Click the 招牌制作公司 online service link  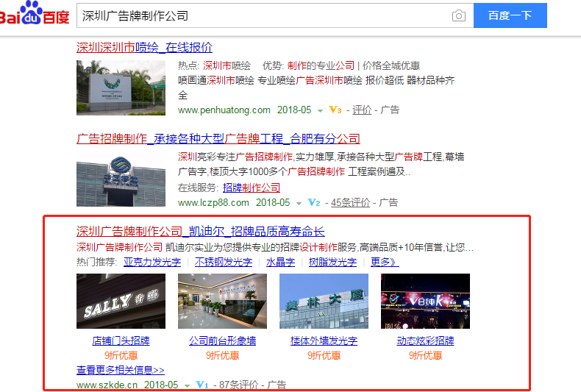click(252, 188)
